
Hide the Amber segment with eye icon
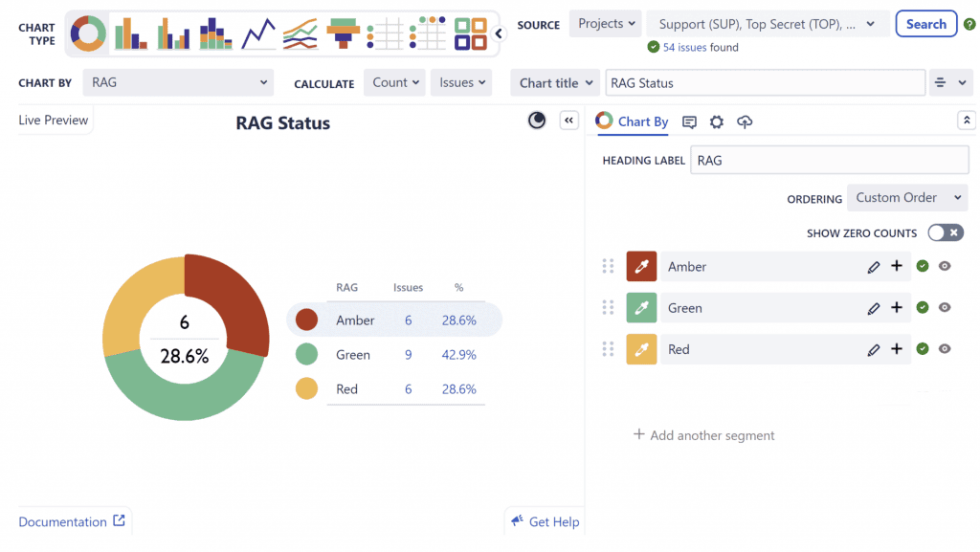(x=945, y=267)
